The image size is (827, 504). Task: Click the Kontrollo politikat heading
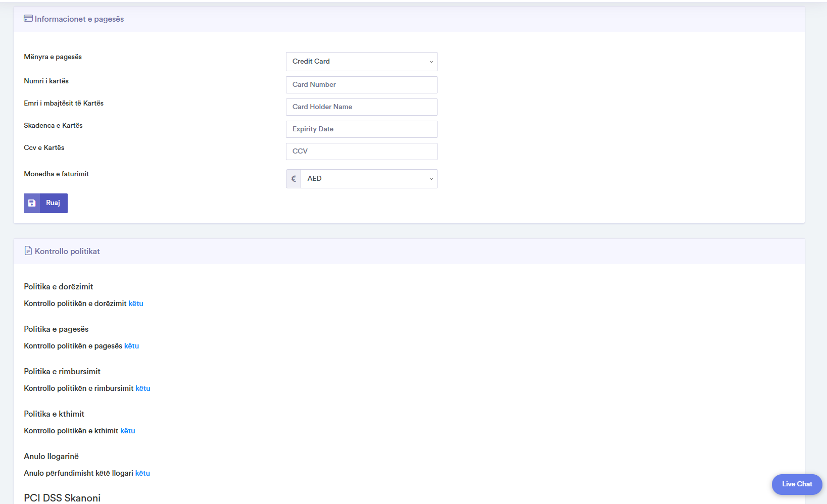[x=67, y=251]
